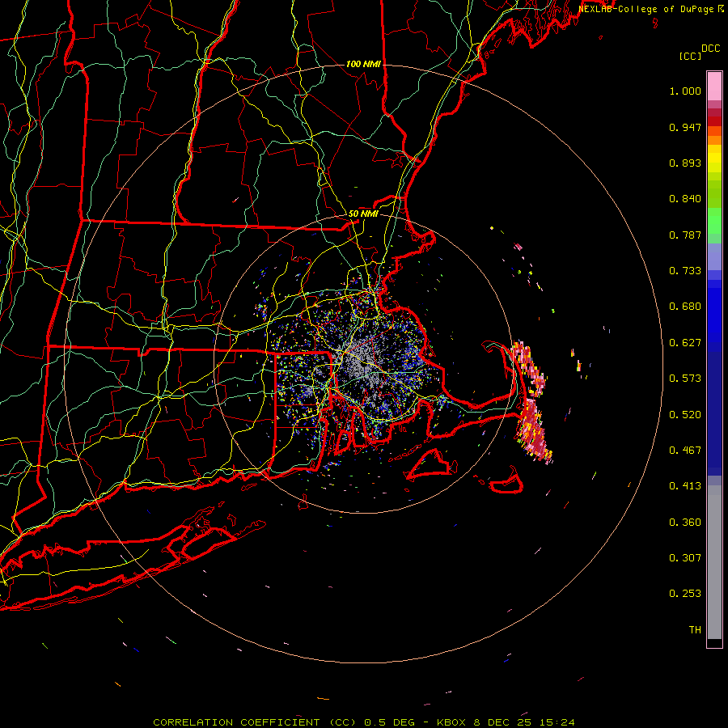This screenshot has width=728, height=728.
Task: Click the Martha's Vineyard island outline
Action: 430,463
